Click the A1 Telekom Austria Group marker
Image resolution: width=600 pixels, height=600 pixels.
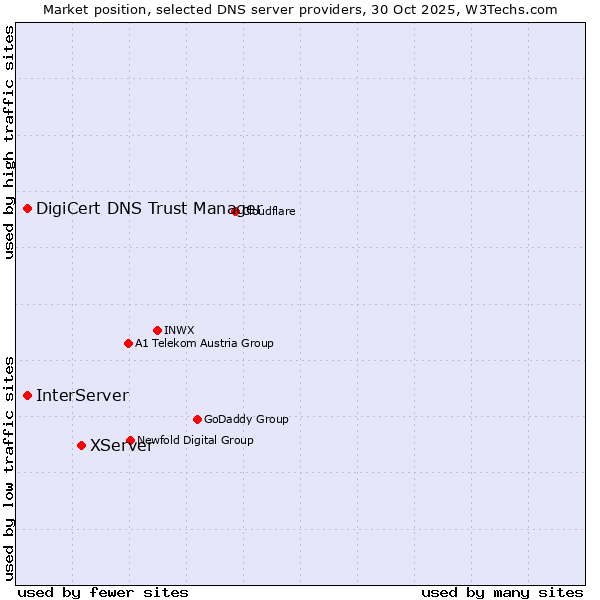tap(128, 343)
